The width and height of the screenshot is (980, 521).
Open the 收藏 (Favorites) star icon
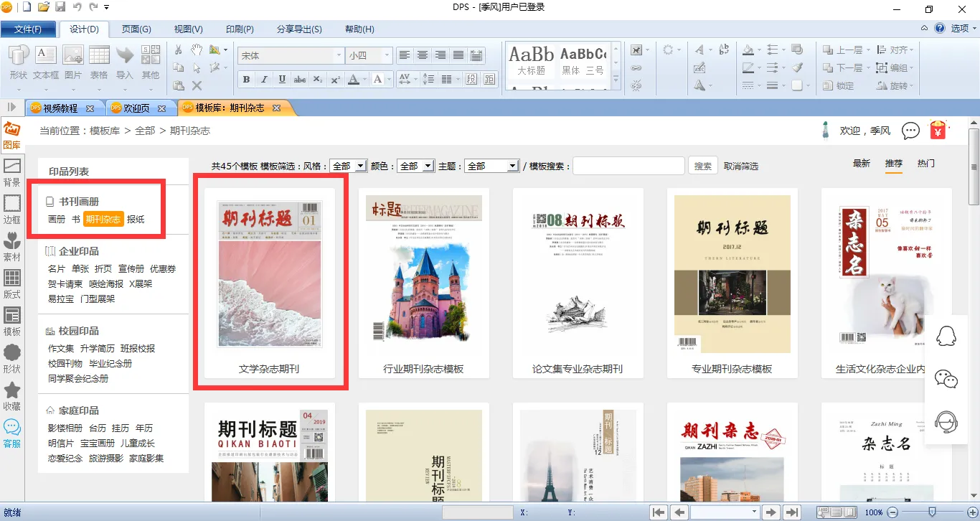coord(12,396)
